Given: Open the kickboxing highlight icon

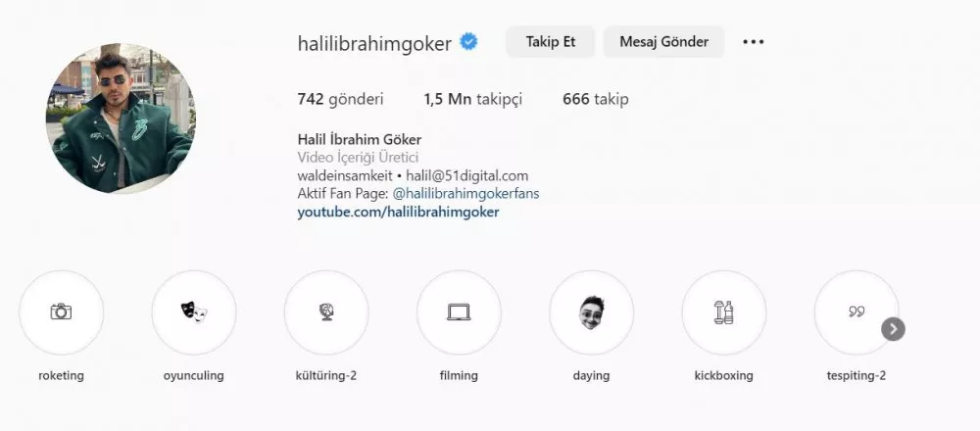Looking at the screenshot, I should 724,312.
